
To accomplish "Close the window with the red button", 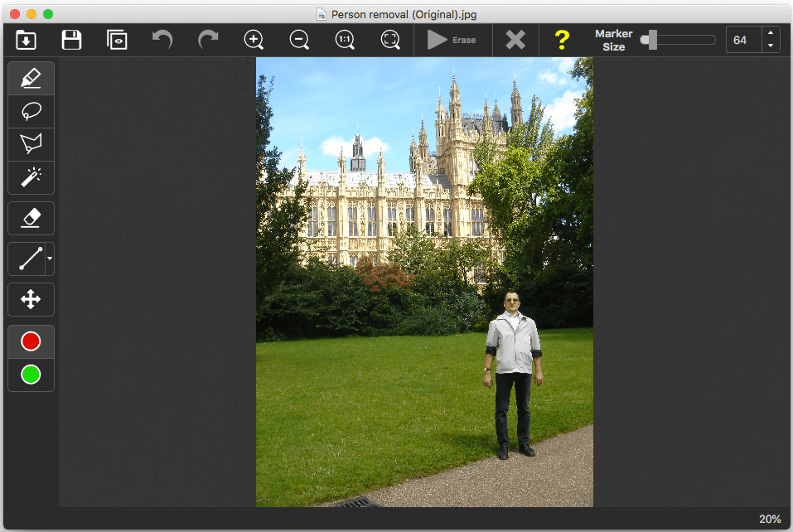I will (15, 14).
